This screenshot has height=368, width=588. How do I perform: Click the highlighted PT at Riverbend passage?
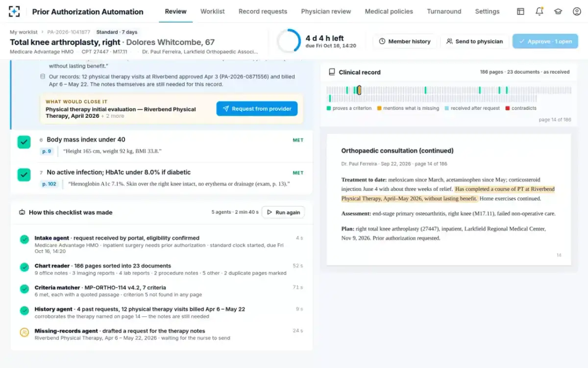(447, 194)
